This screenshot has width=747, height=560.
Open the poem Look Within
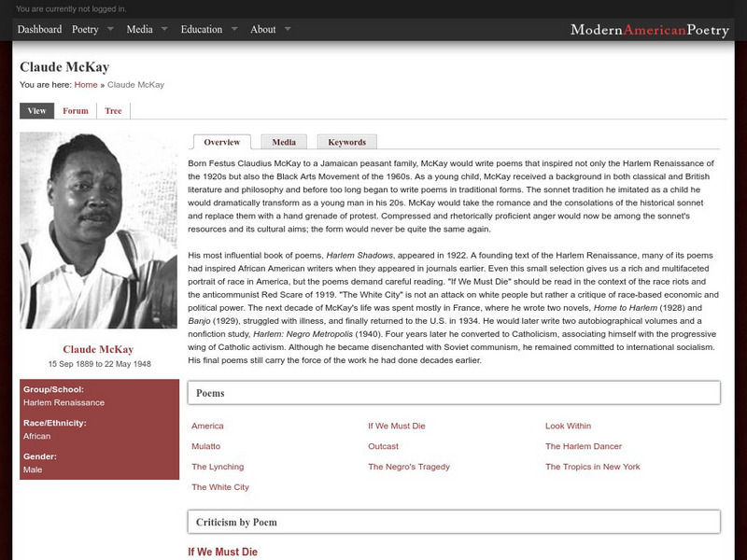(x=569, y=427)
